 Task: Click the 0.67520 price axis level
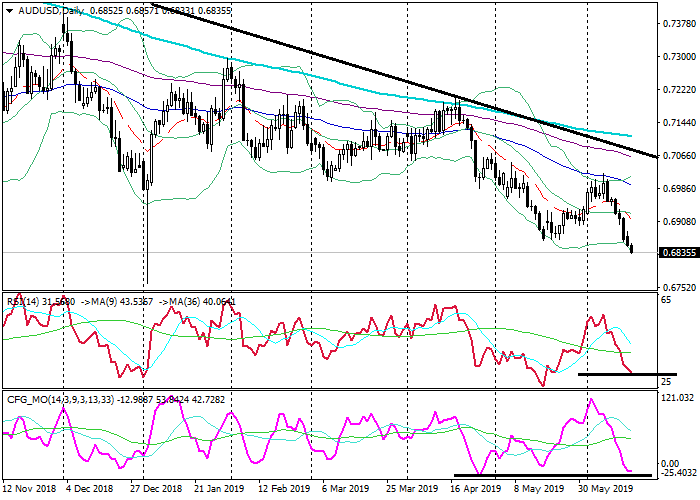(679, 286)
